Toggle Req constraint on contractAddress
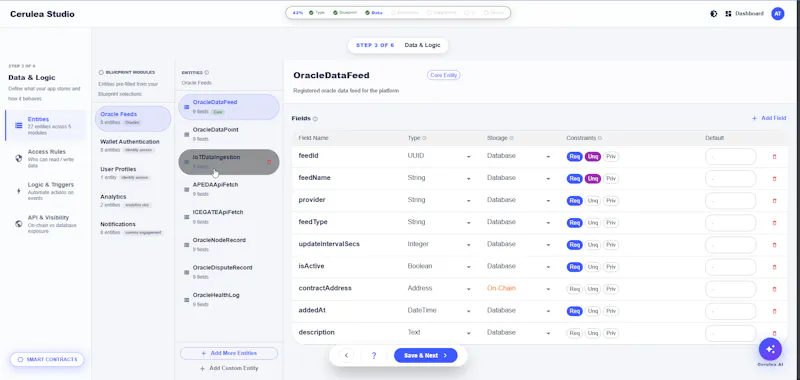This screenshot has width=800, height=380. (x=574, y=289)
